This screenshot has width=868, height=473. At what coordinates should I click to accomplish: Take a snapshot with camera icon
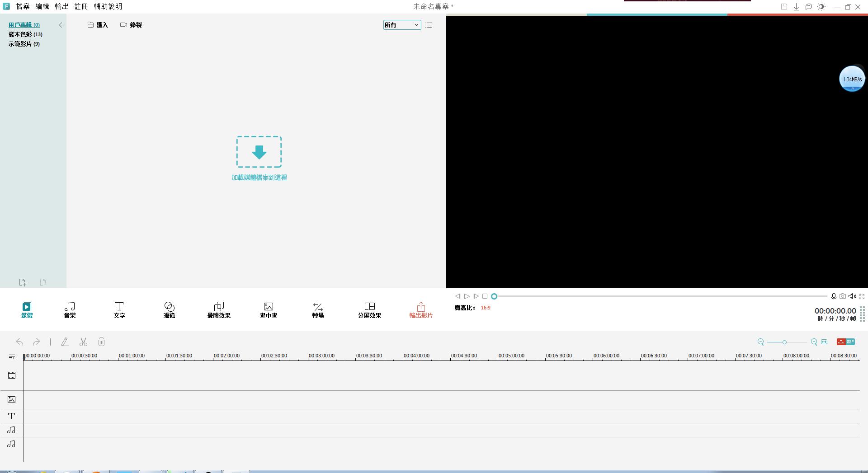(x=843, y=296)
